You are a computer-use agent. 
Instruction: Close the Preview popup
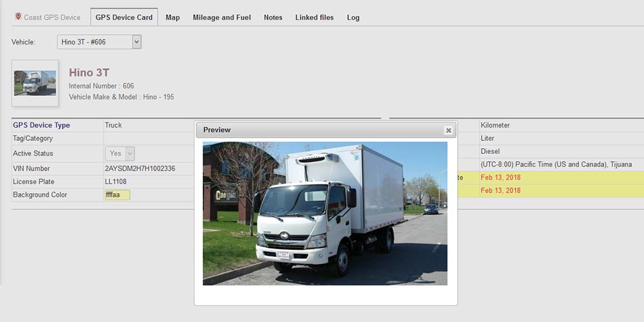coord(448,130)
